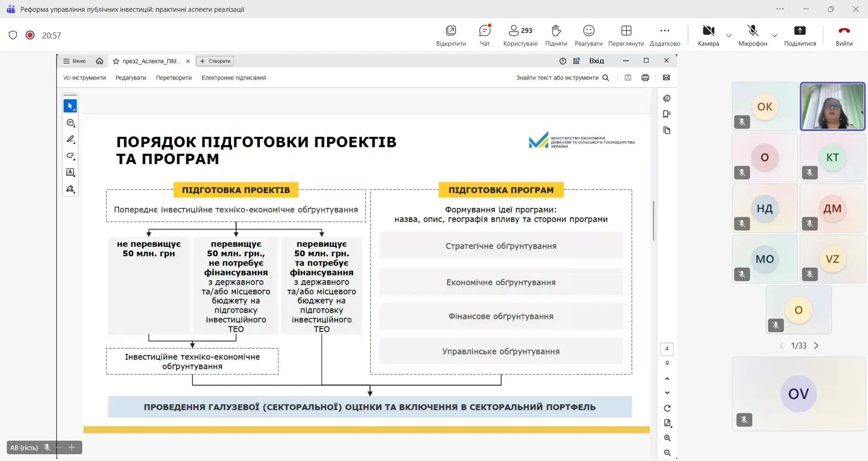Open the Редагувати menu in the PDF viewer
The width and height of the screenshot is (868, 461).
tap(131, 78)
